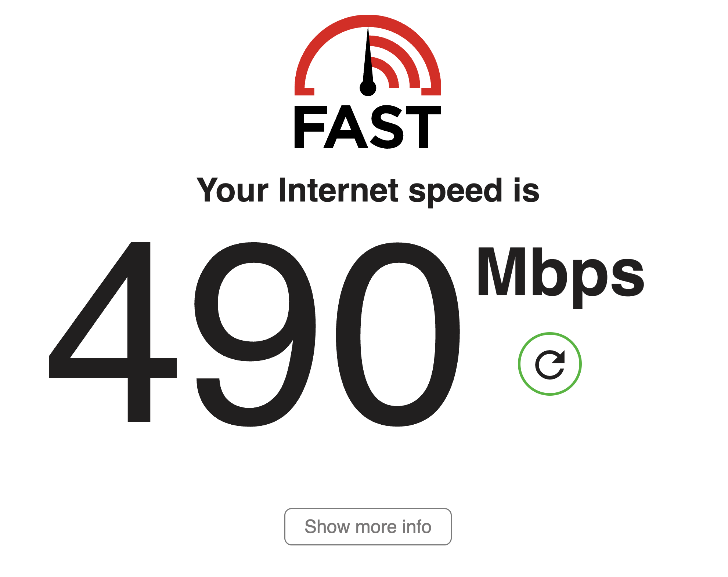
Task: Restart the test via the green-ringed reload icon
Action: point(549,364)
